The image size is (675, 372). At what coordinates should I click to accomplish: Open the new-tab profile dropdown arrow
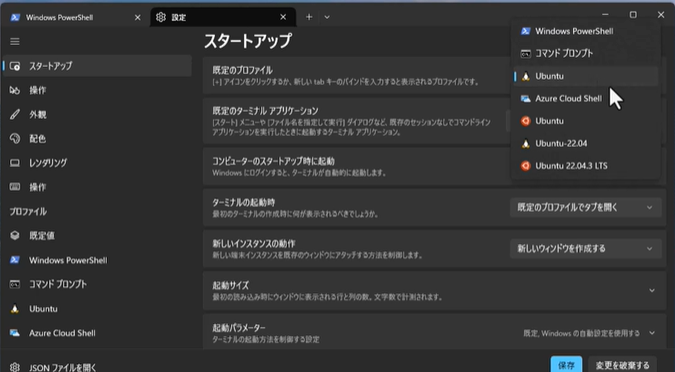point(327,17)
